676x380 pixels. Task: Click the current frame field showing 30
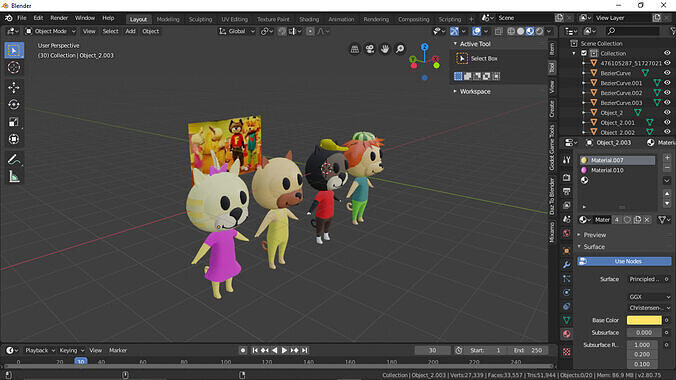pyautogui.click(x=432, y=350)
